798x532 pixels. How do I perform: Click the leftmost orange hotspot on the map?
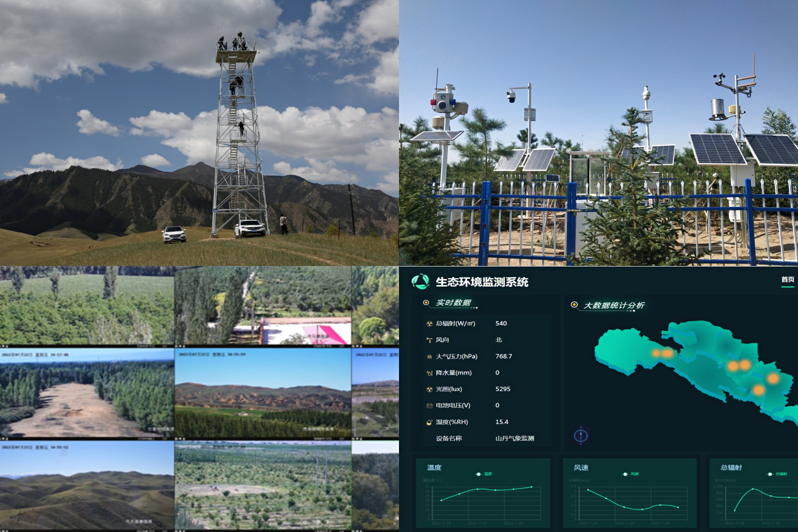(656, 353)
